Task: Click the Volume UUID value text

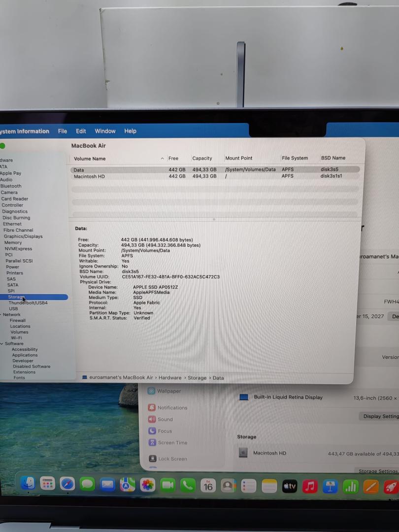Action: pyautogui.click(x=170, y=277)
